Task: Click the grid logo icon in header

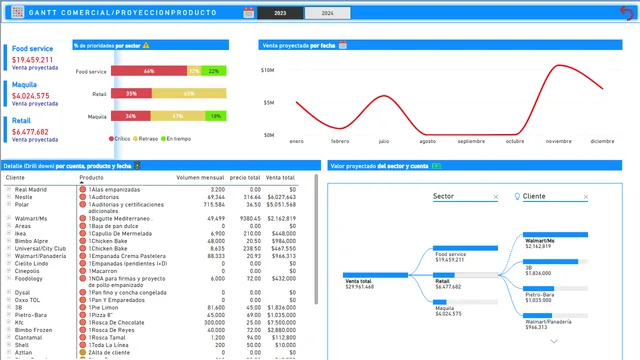Action: 18,12
